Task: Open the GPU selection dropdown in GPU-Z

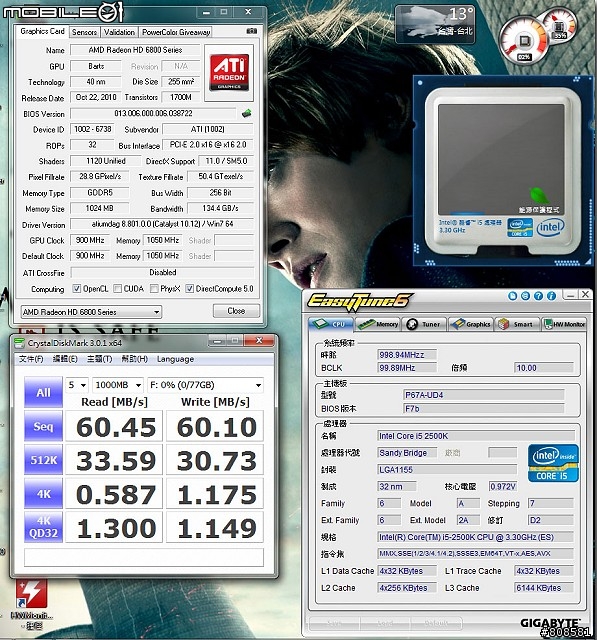Action: click(91, 312)
